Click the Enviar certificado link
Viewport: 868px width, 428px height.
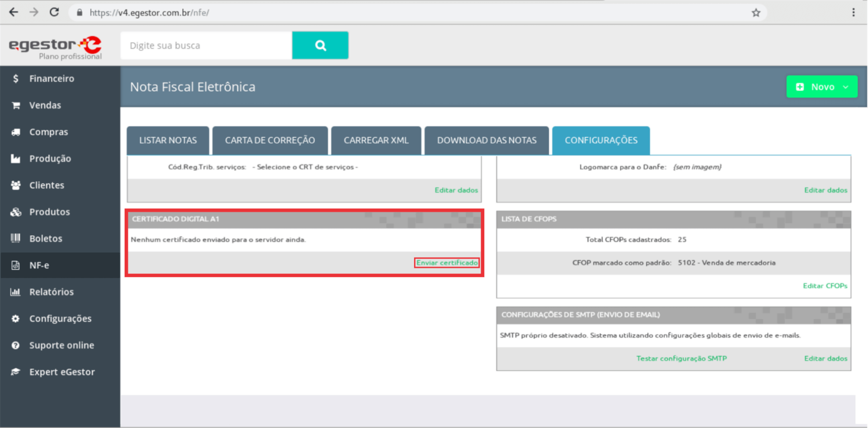447,263
